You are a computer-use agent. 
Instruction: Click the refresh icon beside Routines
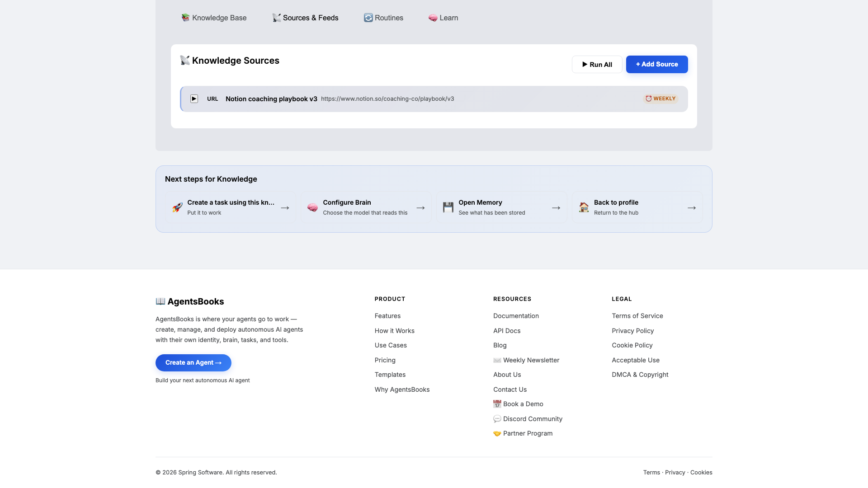(x=368, y=18)
